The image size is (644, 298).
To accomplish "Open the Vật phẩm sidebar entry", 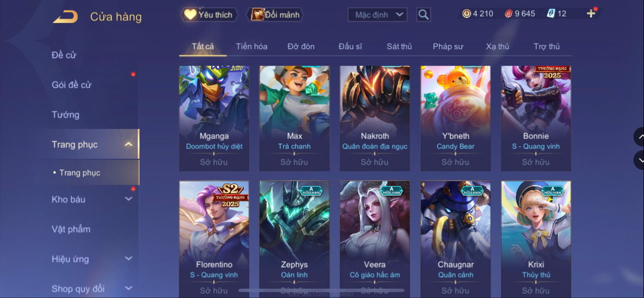I will pos(71,229).
